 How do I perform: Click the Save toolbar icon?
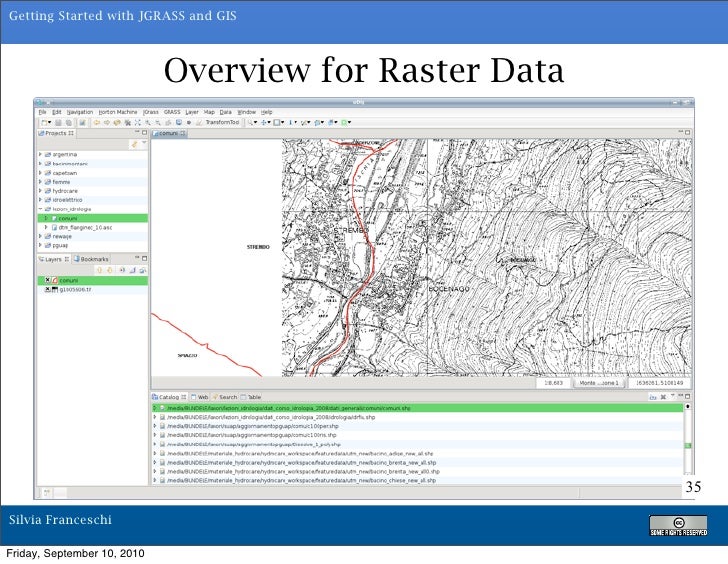(x=58, y=123)
